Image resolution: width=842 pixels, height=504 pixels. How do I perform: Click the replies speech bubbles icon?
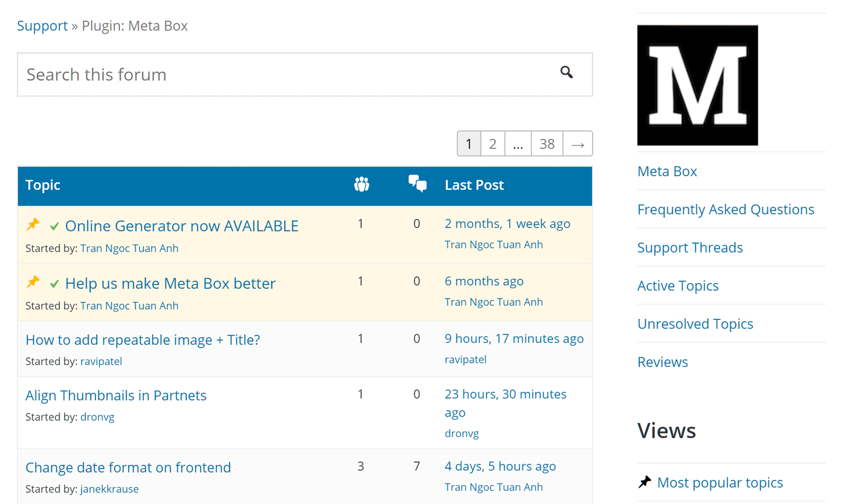click(x=417, y=184)
